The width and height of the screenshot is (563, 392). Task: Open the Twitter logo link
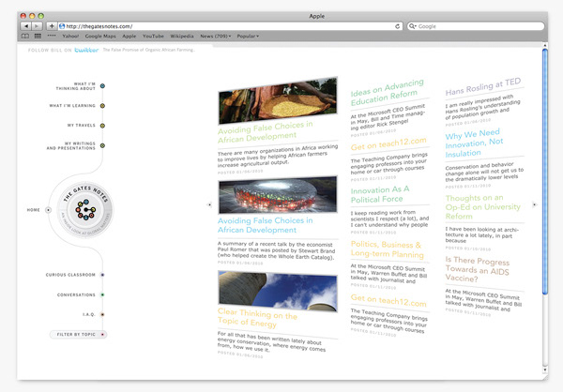[86, 50]
